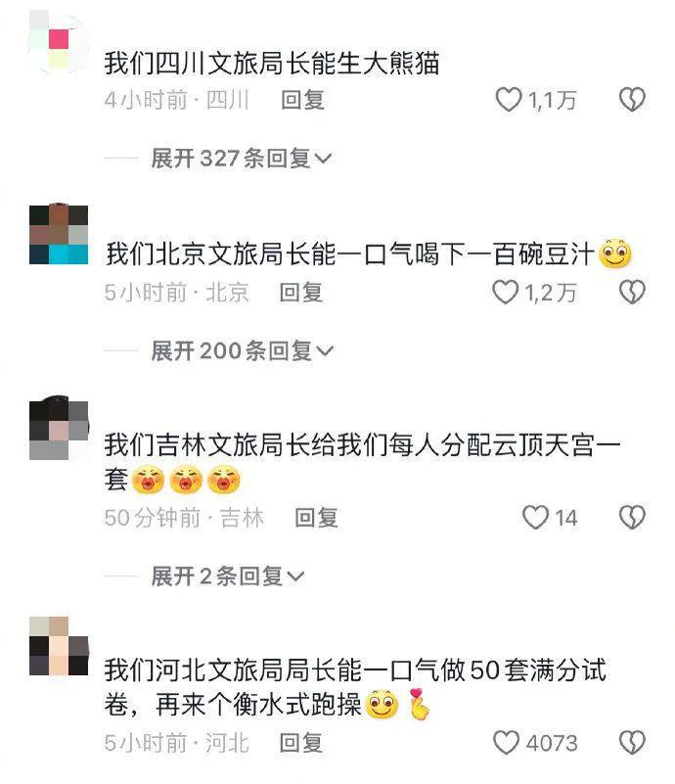This screenshot has height=784, width=675.
Task: Like the Hebei comment with 4073 likes
Action: [506, 743]
